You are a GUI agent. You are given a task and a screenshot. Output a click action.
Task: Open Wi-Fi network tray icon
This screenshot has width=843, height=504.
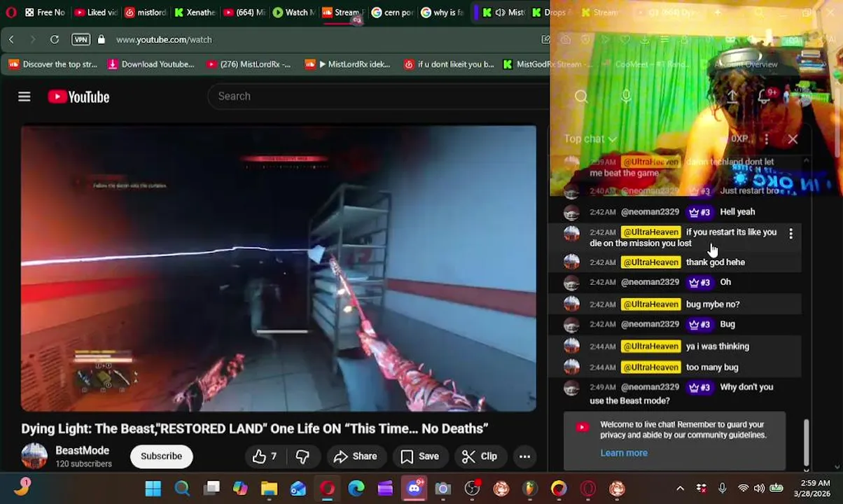point(744,488)
